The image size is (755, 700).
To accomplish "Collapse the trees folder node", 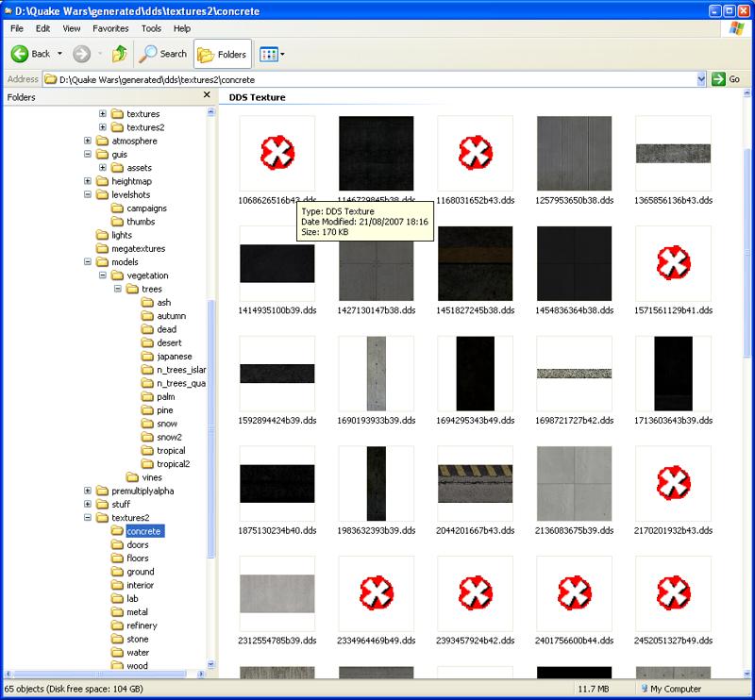I will click(x=117, y=289).
